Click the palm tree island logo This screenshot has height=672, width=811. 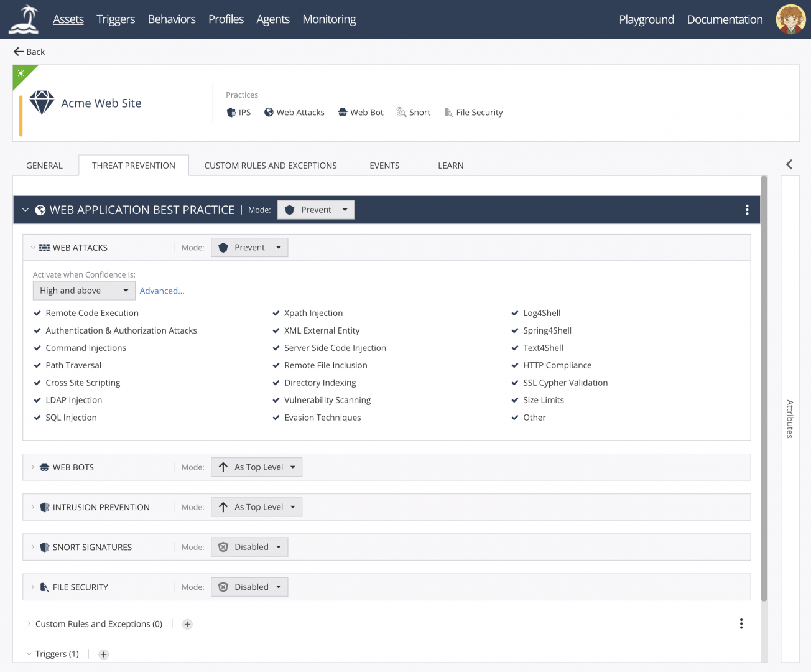(x=24, y=19)
